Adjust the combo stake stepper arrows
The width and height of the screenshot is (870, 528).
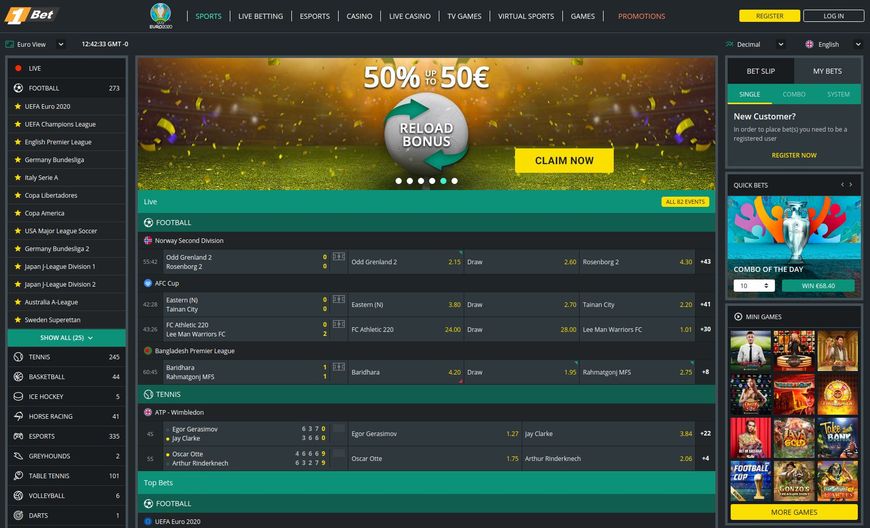pos(766,286)
